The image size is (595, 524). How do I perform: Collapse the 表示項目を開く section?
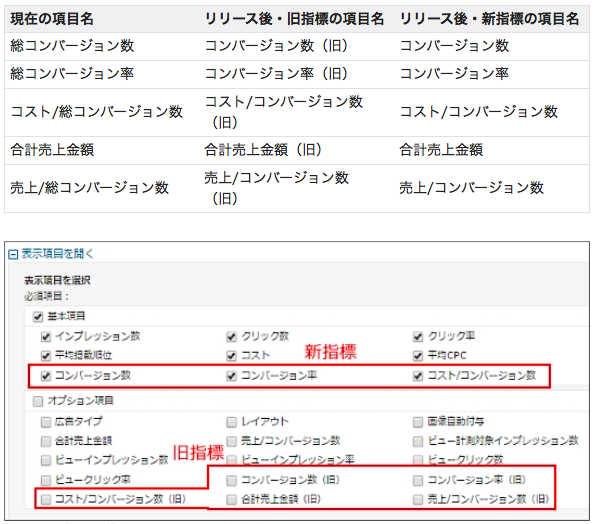13,254
